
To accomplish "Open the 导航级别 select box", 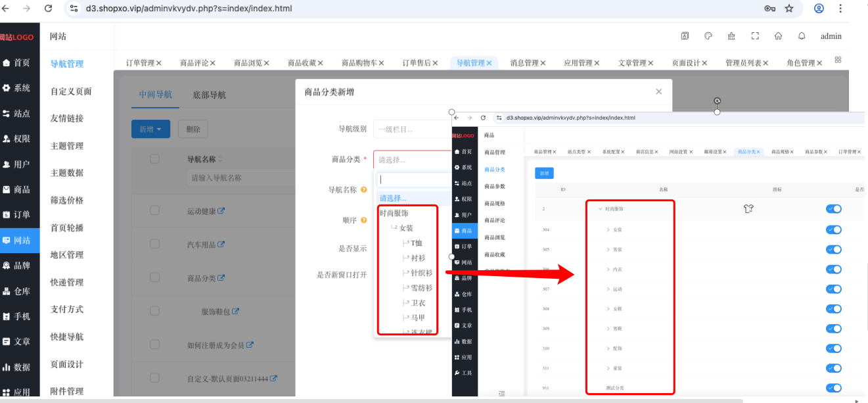I will (412, 129).
